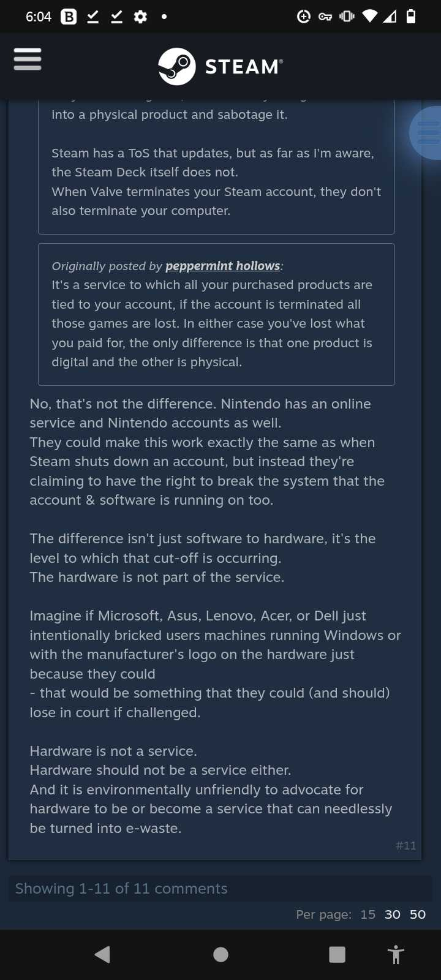Set comments per page to 50
Image resolution: width=441 pixels, height=980 pixels.
418,914
